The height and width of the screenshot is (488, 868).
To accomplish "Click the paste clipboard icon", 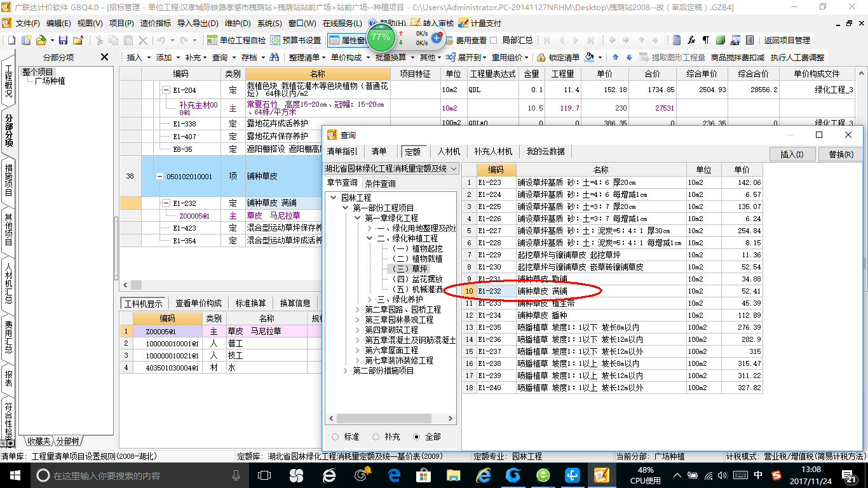I will click(x=128, y=40).
